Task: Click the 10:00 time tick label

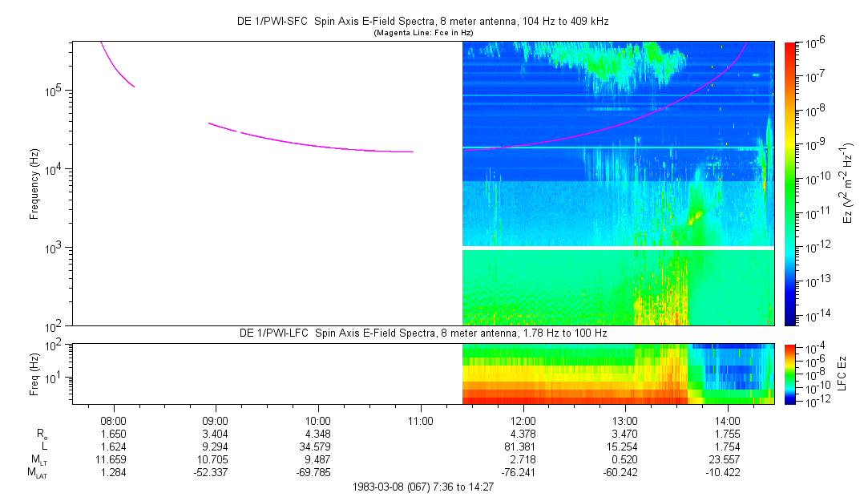Action: (x=318, y=420)
